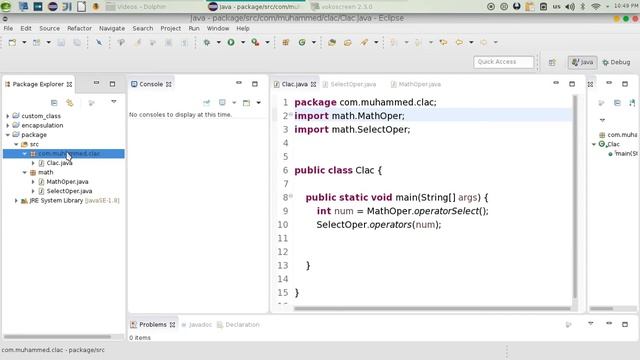Click the Open Task folder icon

[348, 42]
